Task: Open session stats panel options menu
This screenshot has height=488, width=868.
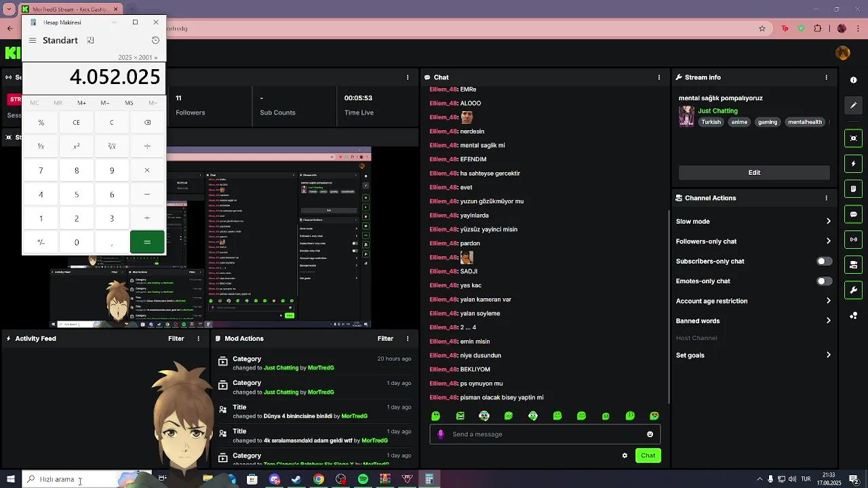Action: pos(408,77)
